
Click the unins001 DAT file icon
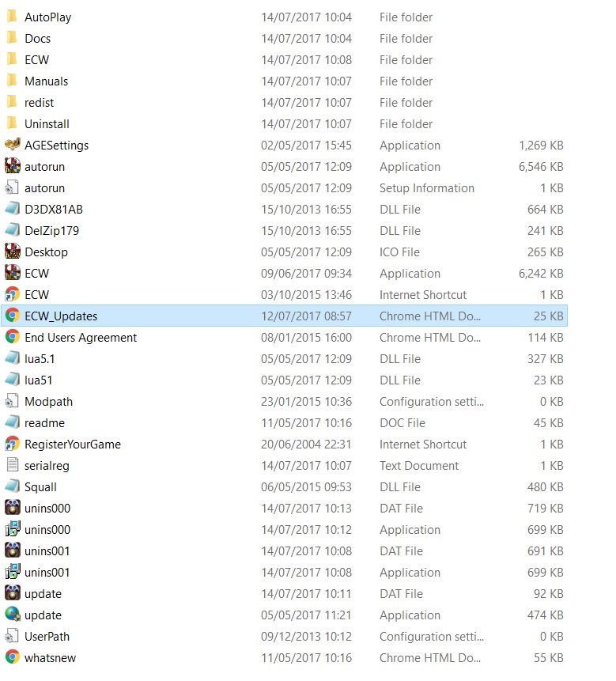point(12,550)
